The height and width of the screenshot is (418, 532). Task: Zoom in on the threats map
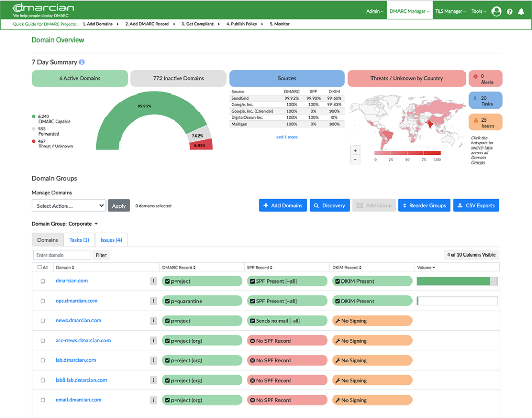coord(355,150)
